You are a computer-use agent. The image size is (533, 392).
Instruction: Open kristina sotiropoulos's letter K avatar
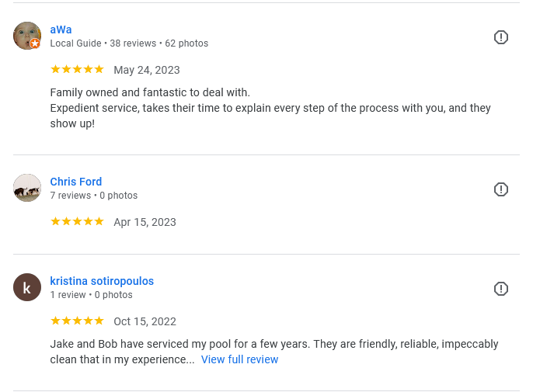pos(27,287)
